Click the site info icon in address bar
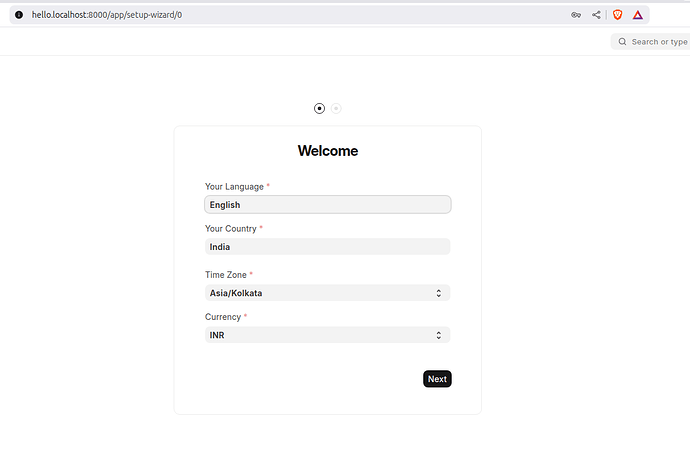The height and width of the screenshot is (455, 690). click(18, 15)
